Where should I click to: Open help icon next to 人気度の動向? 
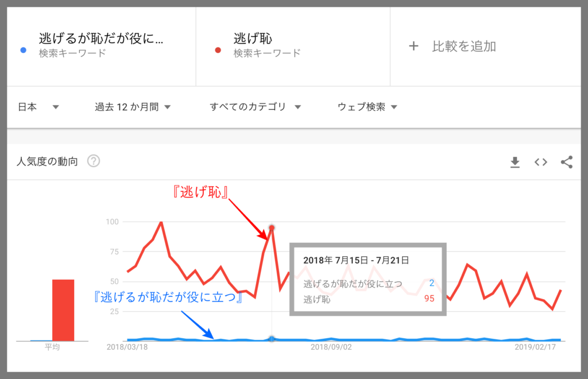(x=94, y=161)
